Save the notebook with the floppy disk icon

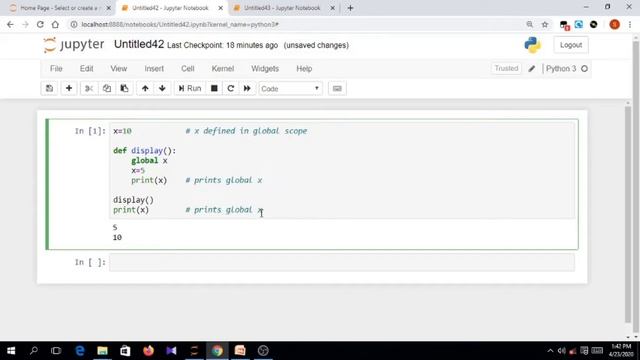click(x=49, y=89)
